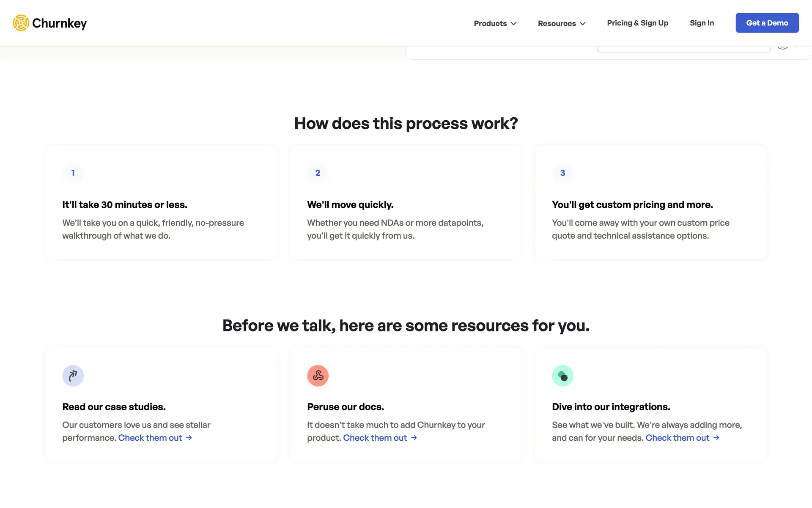812x508 pixels.
Task: Click the Churnkey wordmark text
Action: [59, 23]
